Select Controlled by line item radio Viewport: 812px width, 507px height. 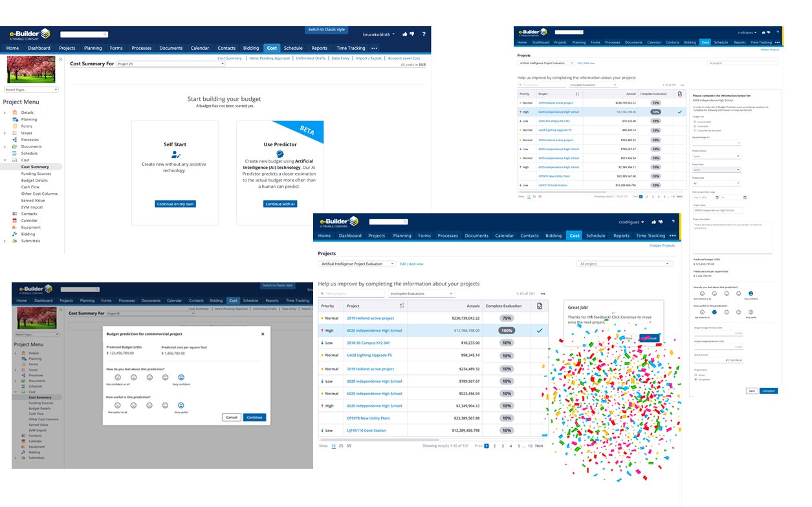(x=694, y=130)
